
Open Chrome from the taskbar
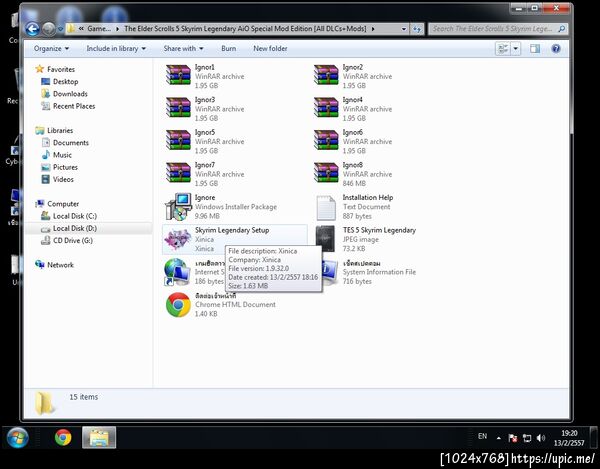pyautogui.click(x=63, y=437)
